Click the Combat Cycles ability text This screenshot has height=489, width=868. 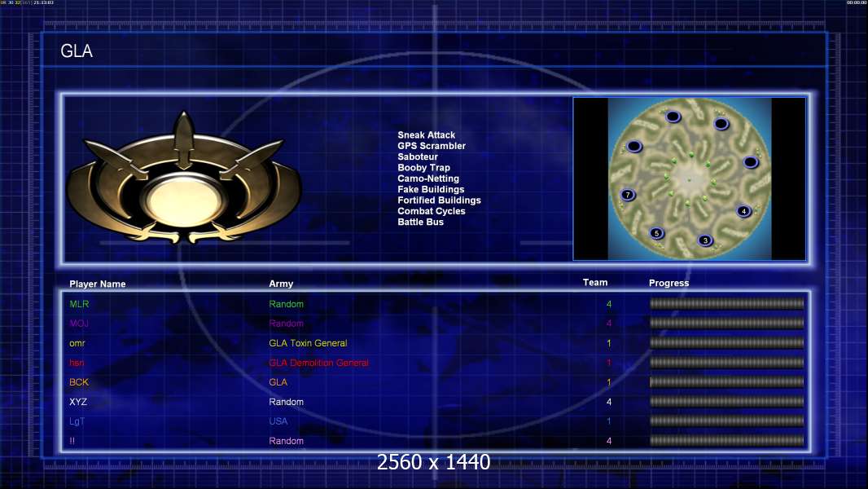coord(432,211)
